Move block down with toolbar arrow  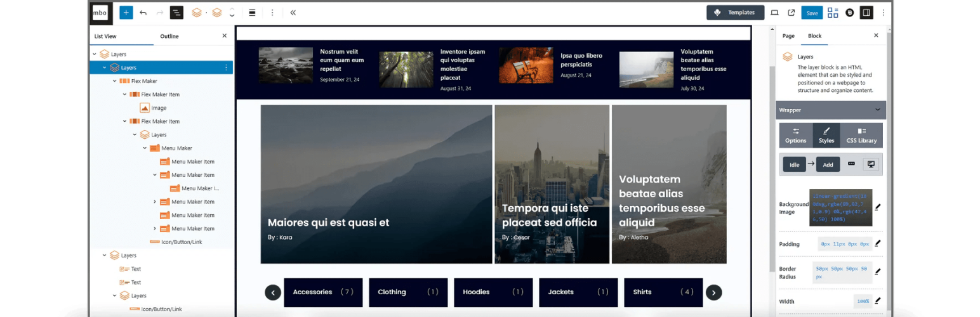(232, 16)
